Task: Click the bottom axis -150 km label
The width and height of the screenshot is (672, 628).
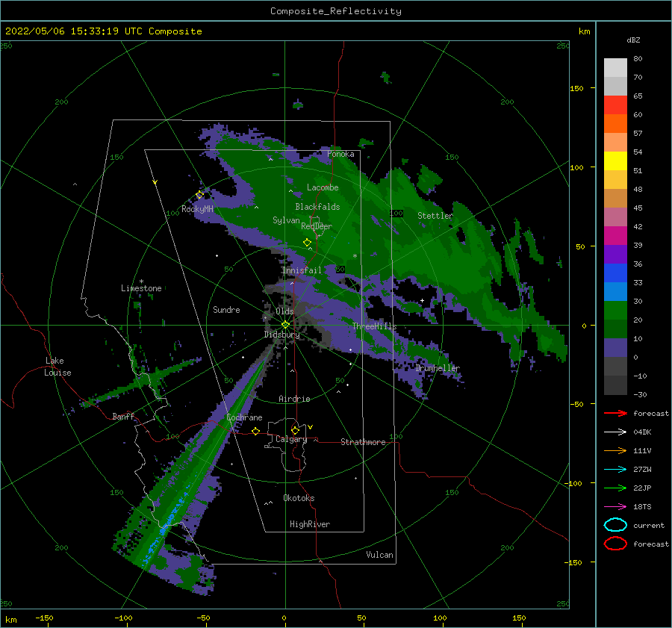Action: click(44, 618)
